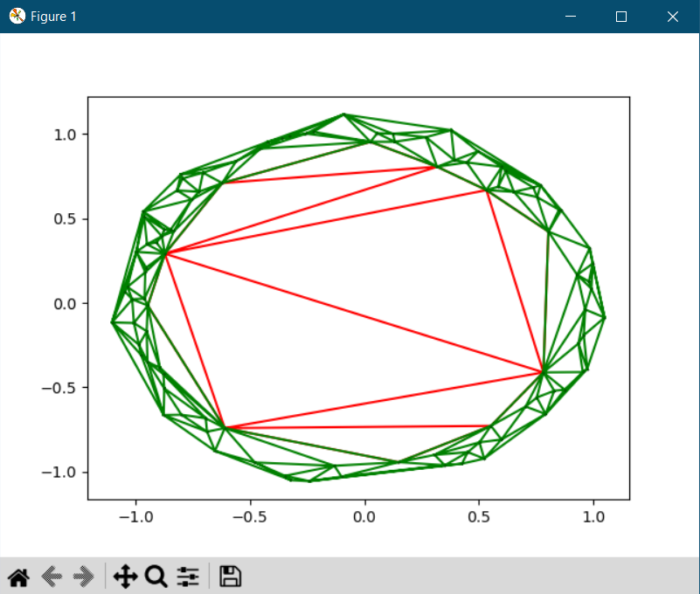Reset the plot to the original view
700x594 pixels.
pos(18,577)
